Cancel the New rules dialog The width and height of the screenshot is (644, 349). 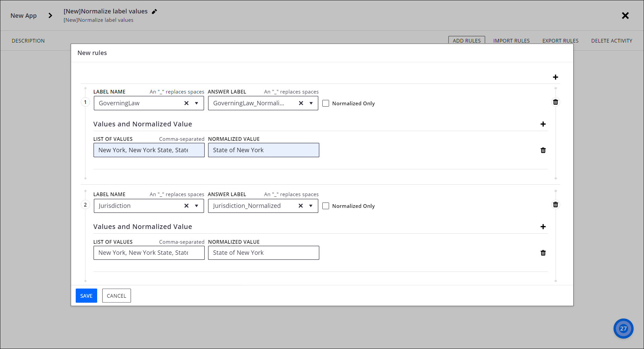coord(116,296)
